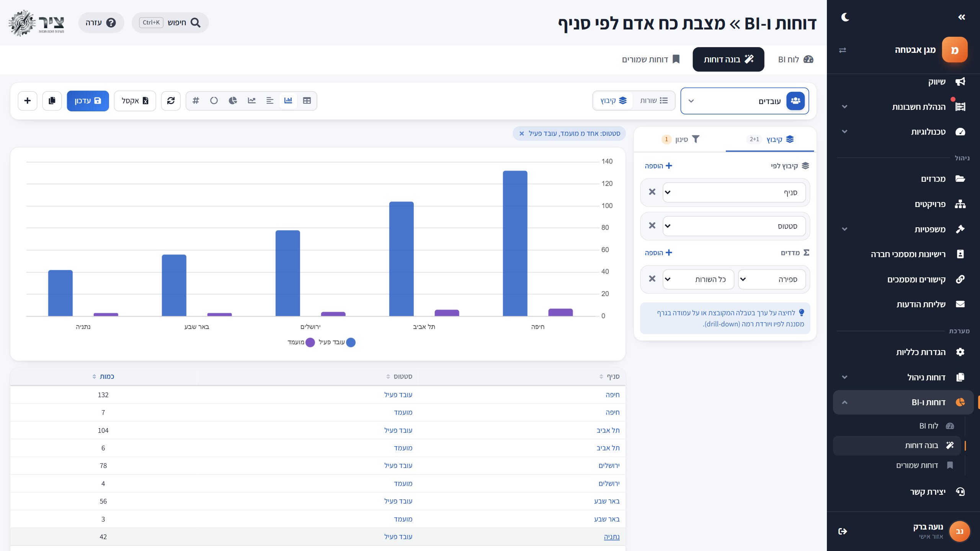Sort table by כמות column header

(103, 377)
